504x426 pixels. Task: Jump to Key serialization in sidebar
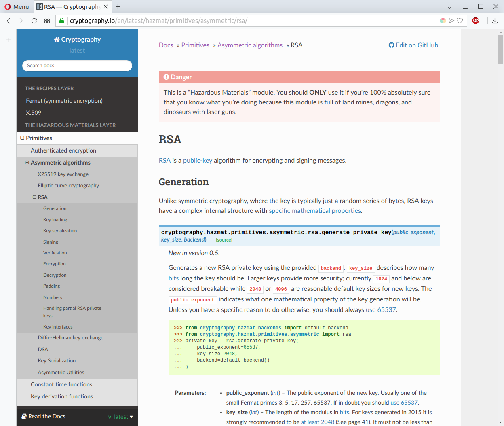60,231
